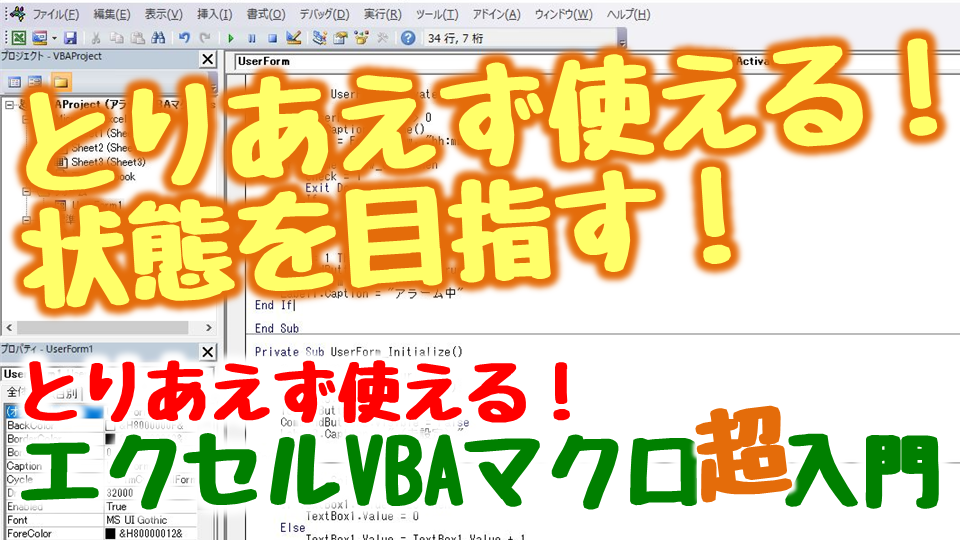960x540 pixels.
Task: Open the ツール(T) menu
Action: (437, 14)
